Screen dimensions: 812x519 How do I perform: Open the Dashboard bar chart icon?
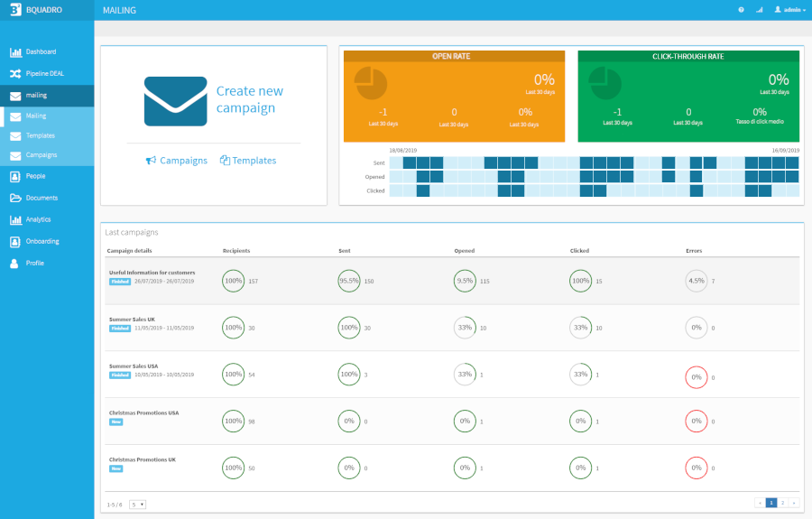(x=15, y=51)
